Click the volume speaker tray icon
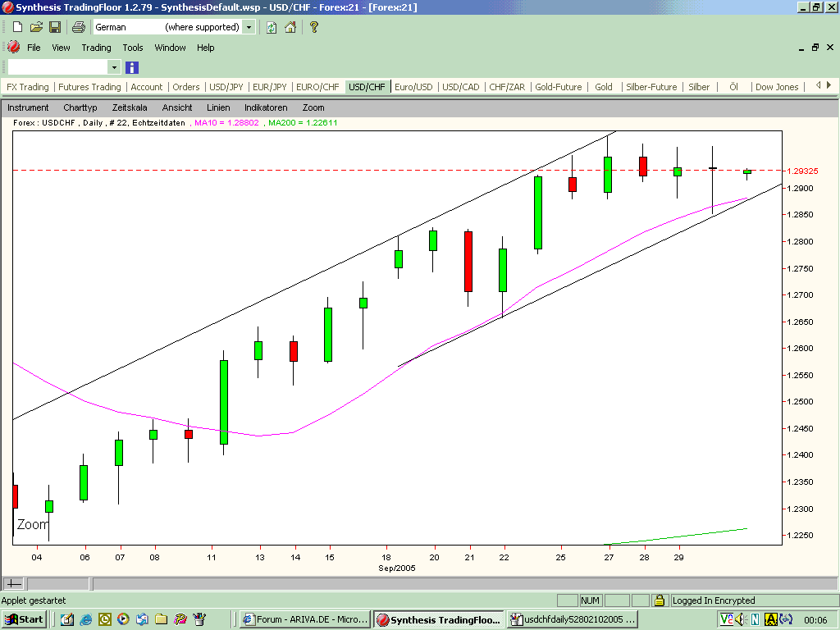This screenshot has width=840, height=630. pos(741,619)
